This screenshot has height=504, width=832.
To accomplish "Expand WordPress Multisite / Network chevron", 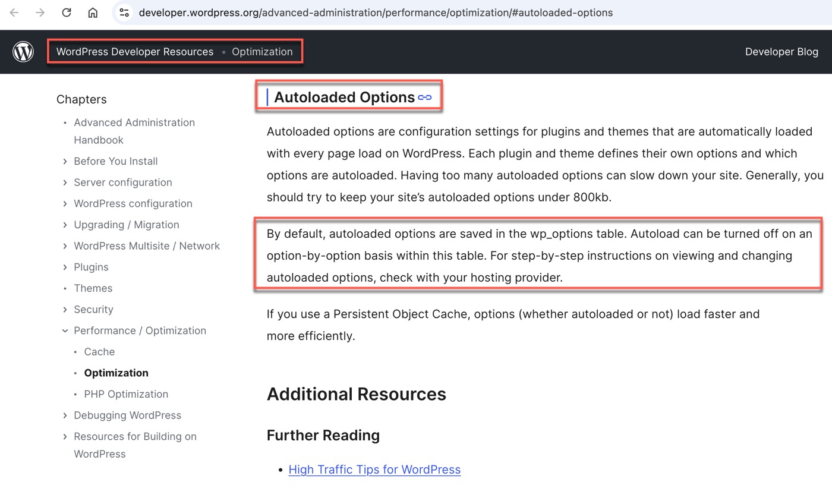I will click(x=65, y=246).
